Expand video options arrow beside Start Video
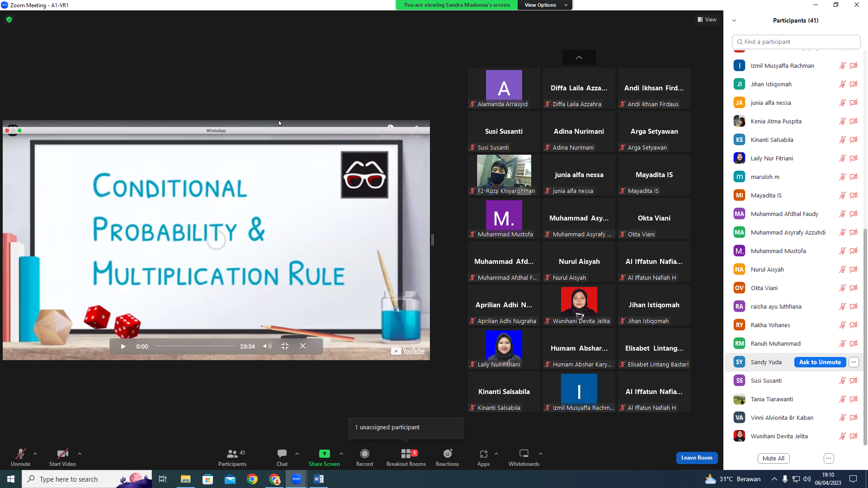868x488 pixels. 80,454
